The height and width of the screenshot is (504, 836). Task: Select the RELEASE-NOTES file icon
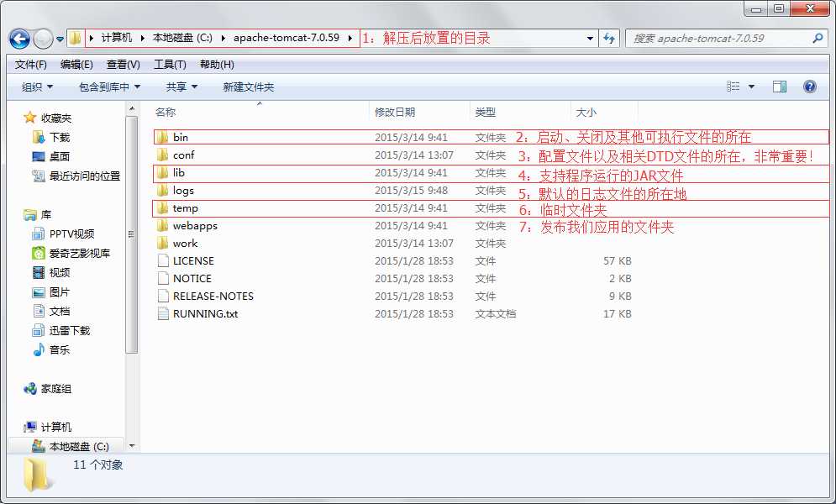pos(163,296)
